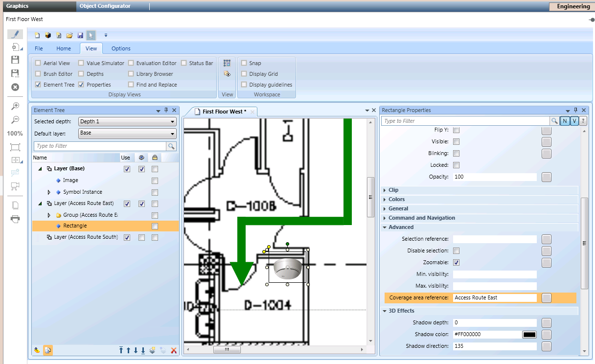Collapse the Advanced section in Rectangle Properties
Screen dimensions: 595x364
point(385,227)
